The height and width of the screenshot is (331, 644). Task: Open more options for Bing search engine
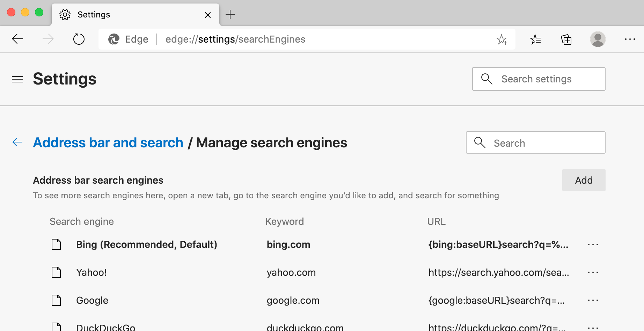point(593,244)
